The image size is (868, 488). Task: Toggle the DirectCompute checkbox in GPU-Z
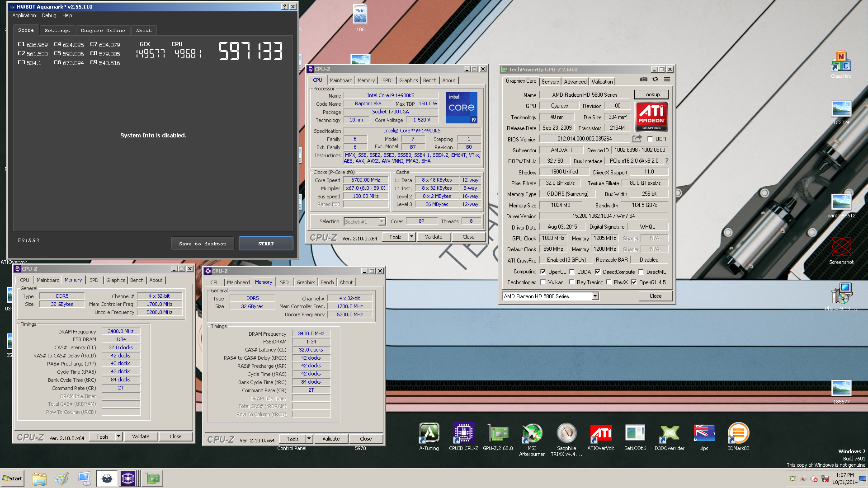[598, 272]
